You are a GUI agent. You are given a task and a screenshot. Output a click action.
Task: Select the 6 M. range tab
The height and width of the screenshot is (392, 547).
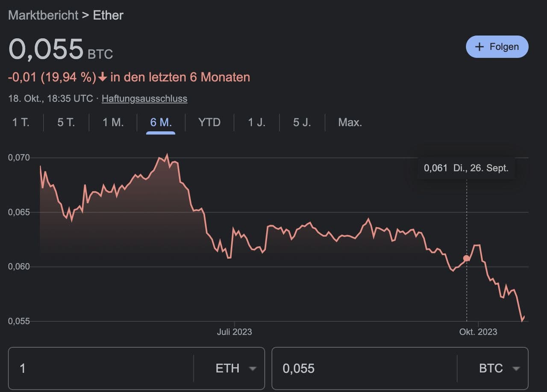pyautogui.click(x=161, y=123)
